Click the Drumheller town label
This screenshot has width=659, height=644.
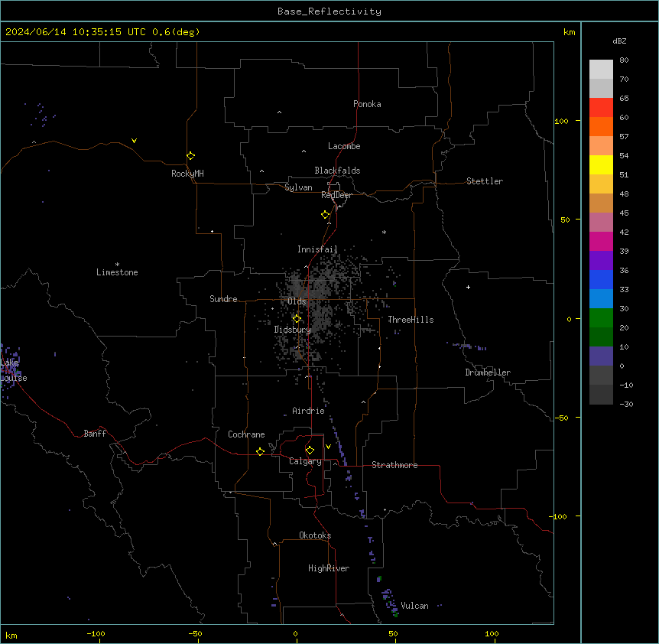[488, 372]
